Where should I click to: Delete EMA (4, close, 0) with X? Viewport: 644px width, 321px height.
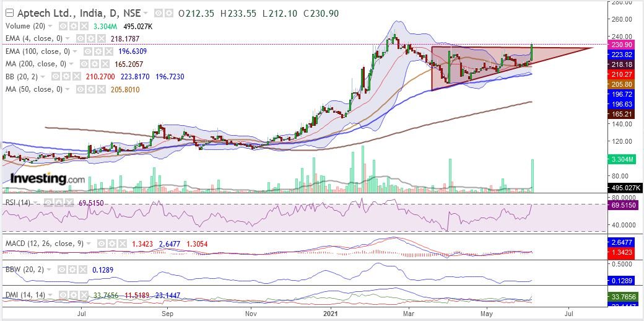(100, 38)
